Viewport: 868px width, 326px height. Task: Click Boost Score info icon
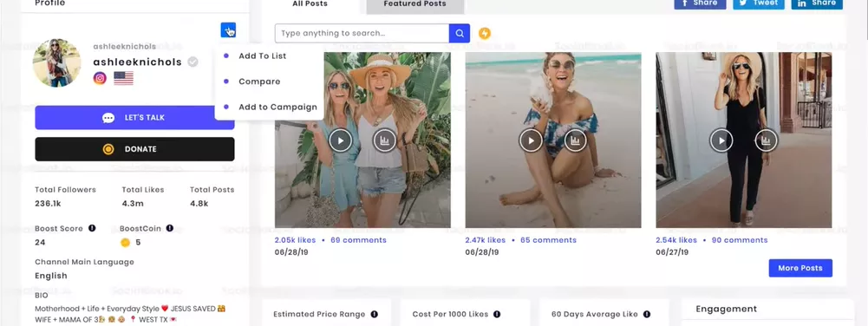[92, 228]
